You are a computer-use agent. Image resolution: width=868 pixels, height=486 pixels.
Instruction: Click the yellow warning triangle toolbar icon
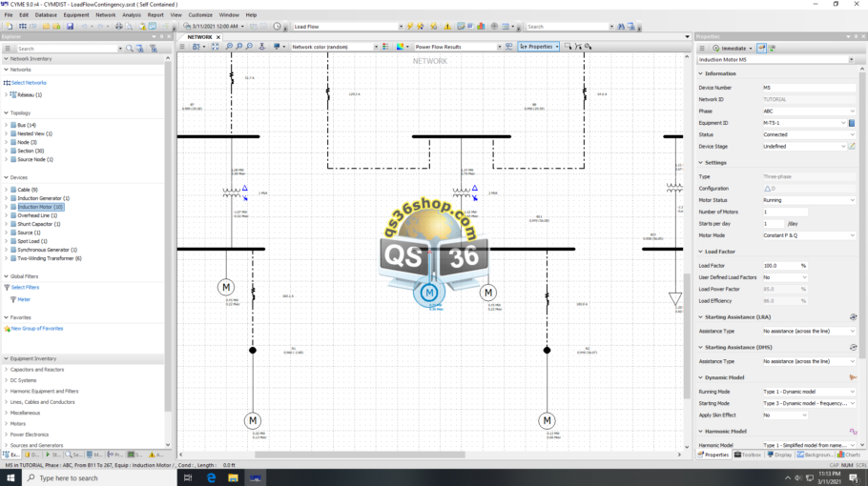[x=447, y=27]
